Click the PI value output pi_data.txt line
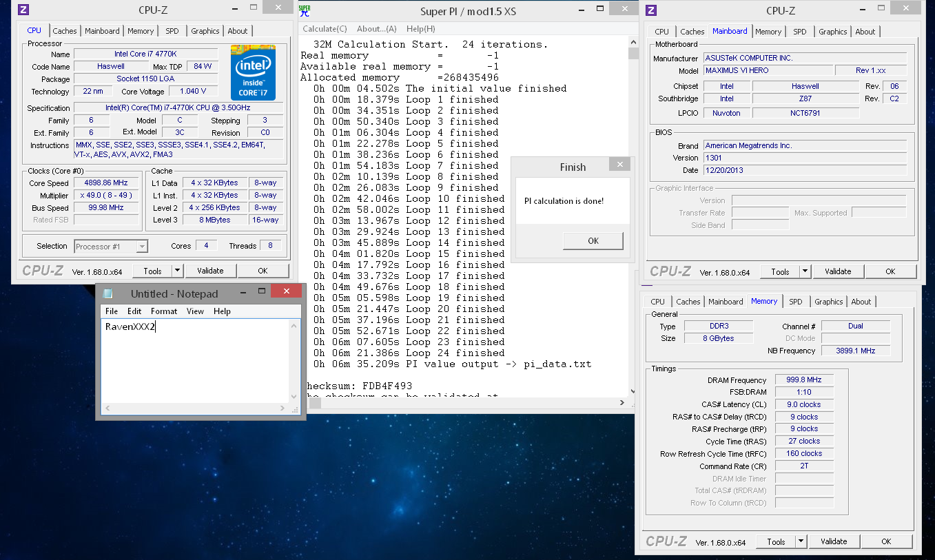The image size is (935, 560). (452, 364)
